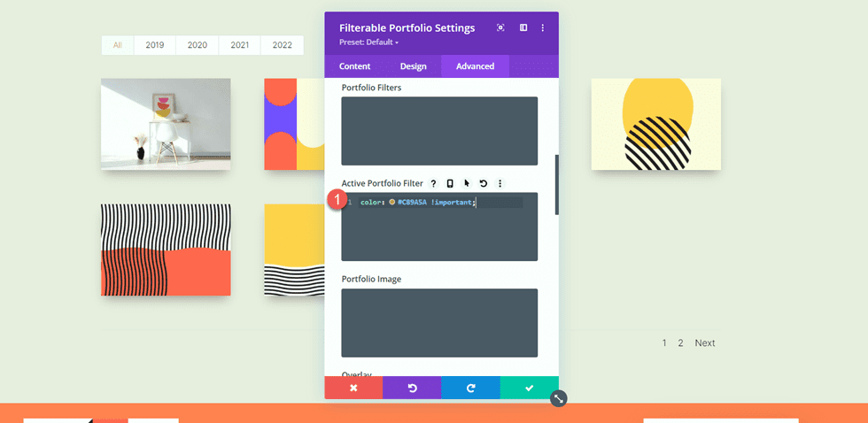Open Active Portfolio Filter three-dot options

click(x=500, y=183)
